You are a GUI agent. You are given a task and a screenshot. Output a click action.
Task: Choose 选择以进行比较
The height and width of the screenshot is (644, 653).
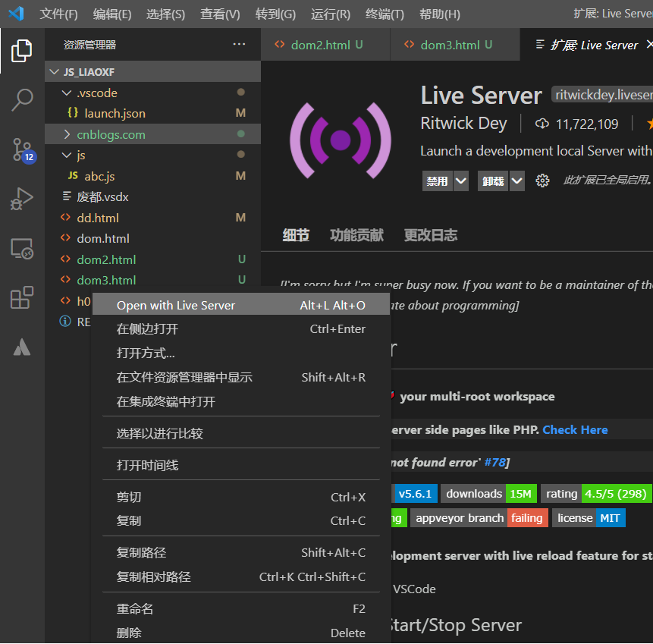tap(241, 434)
